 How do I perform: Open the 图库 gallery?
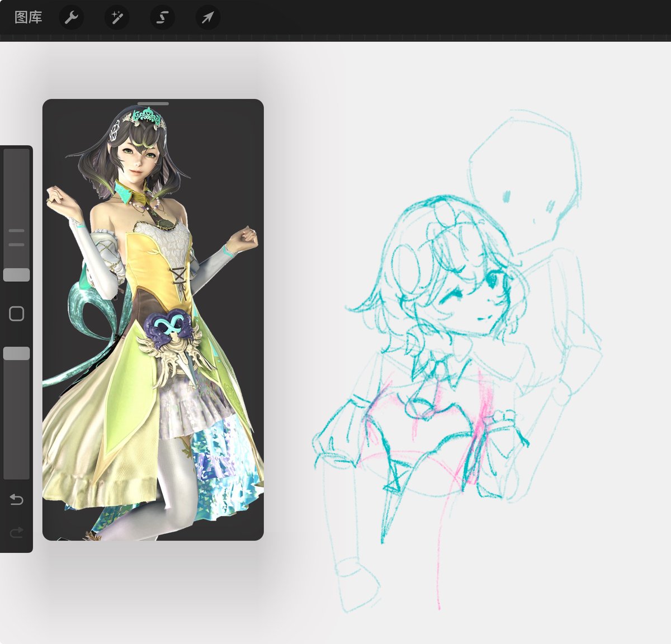pyautogui.click(x=28, y=17)
